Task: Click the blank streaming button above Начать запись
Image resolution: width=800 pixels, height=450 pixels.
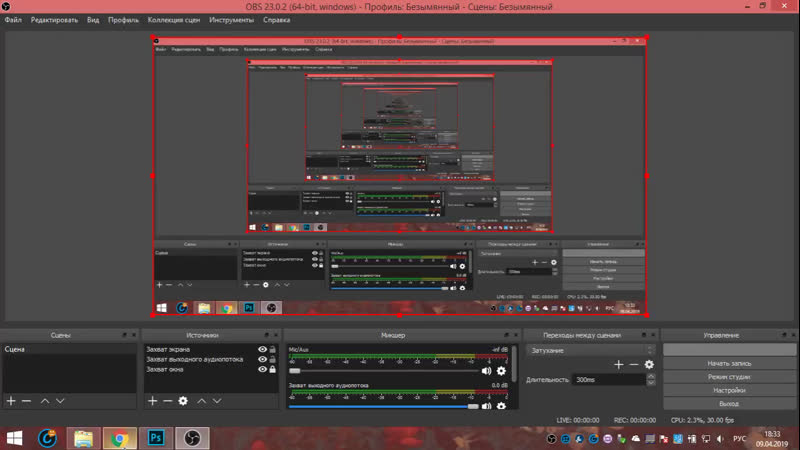Action: click(730, 349)
